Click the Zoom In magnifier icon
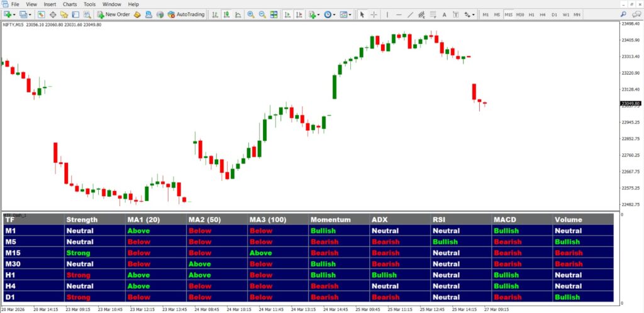This screenshot has width=644, height=313. pos(251,14)
